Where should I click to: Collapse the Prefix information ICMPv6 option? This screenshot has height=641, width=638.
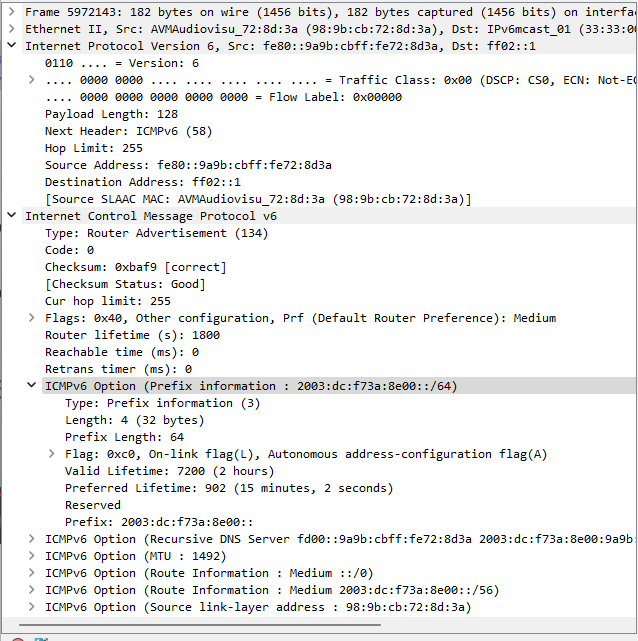point(32,386)
